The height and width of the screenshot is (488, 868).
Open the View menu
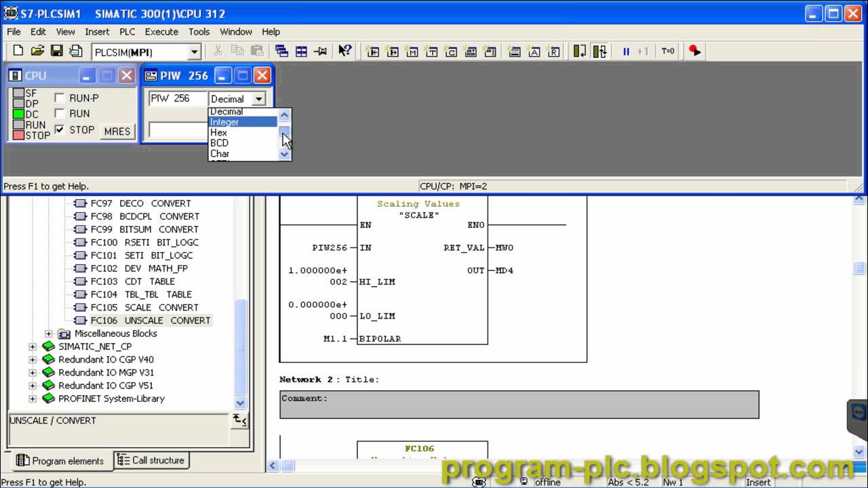65,31
